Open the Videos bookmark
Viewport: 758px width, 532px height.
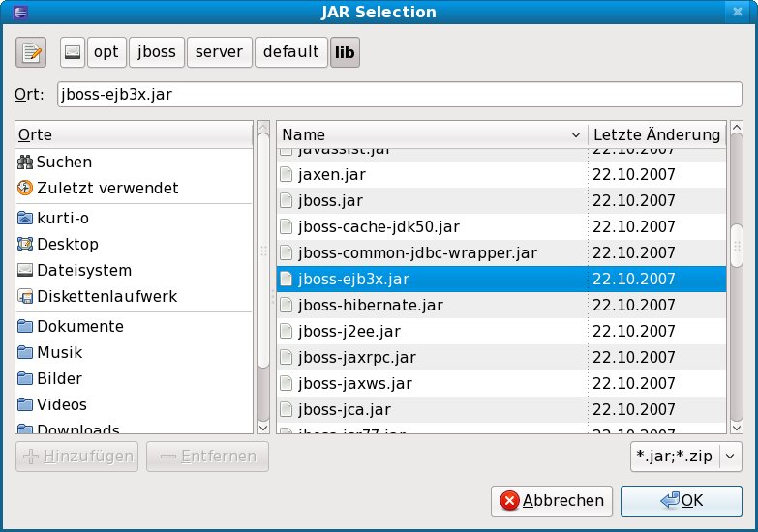point(134,404)
